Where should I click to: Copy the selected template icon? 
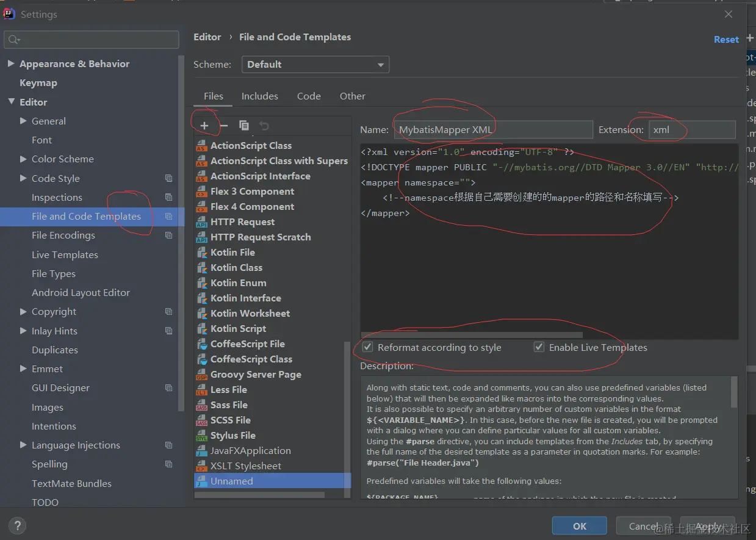[x=244, y=126]
